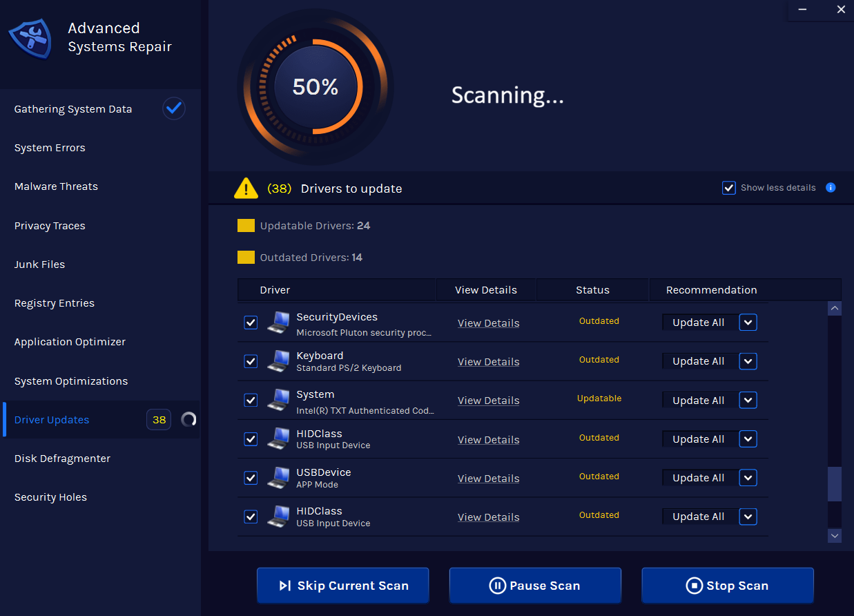Image resolution: width=854 pixels, height=616 pixels.
Task: Click Update All for System driver
Action: coord(698,401)
